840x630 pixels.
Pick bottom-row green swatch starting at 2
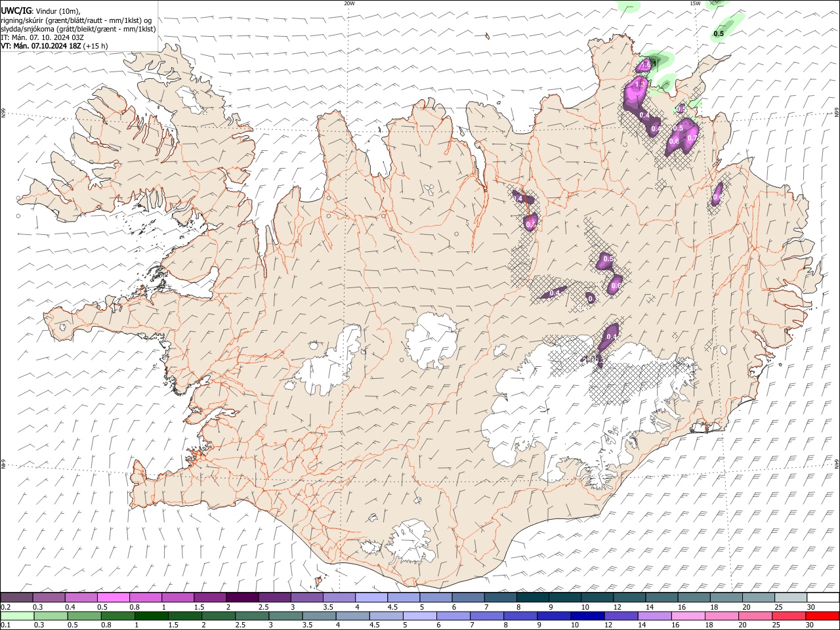[218, 616]
